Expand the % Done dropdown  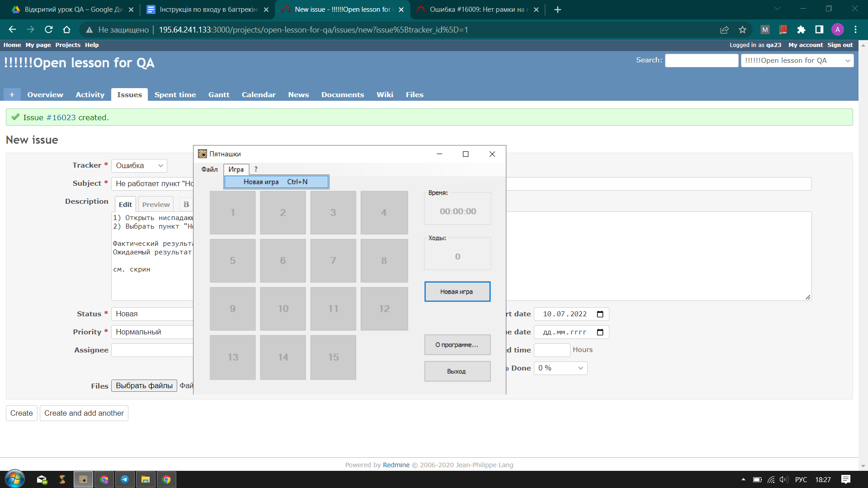[x=560, y=368]
